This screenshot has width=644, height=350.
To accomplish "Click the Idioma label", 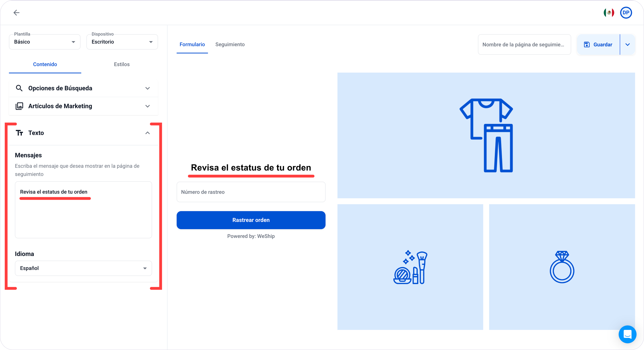I will 24,254.
